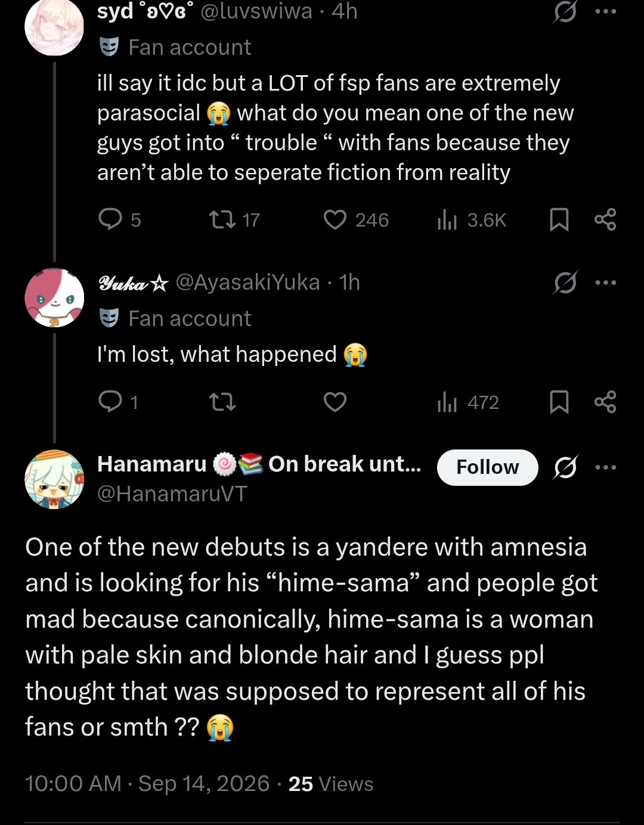644x825 pixels.
Task: Share syd's post
Action: [605, 220]
